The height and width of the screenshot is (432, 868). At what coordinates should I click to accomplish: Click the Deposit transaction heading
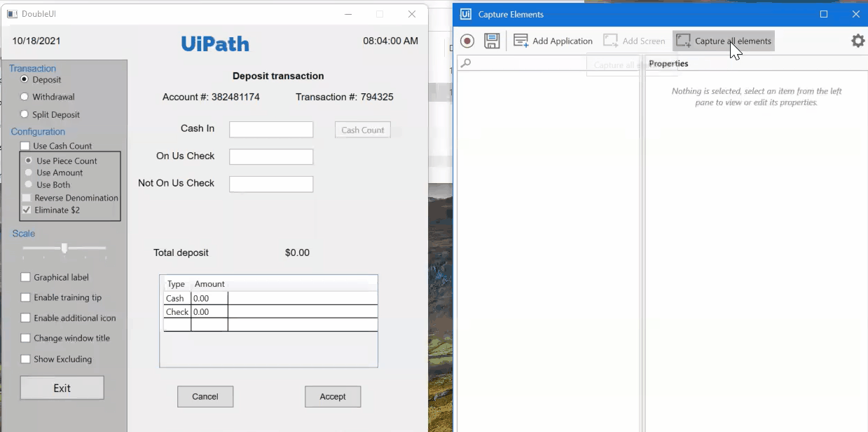point(278,76)
